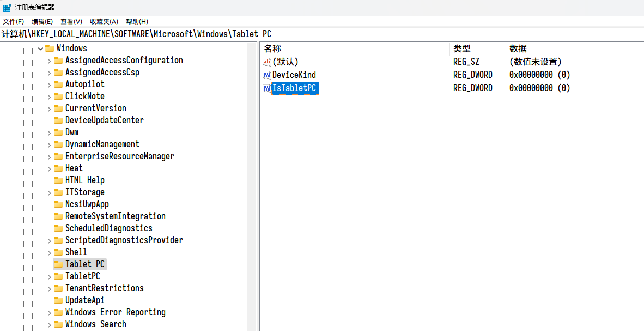The image size is (644, 331).
Task: Expand the Windows Error Reporting key
Action: 49,312
